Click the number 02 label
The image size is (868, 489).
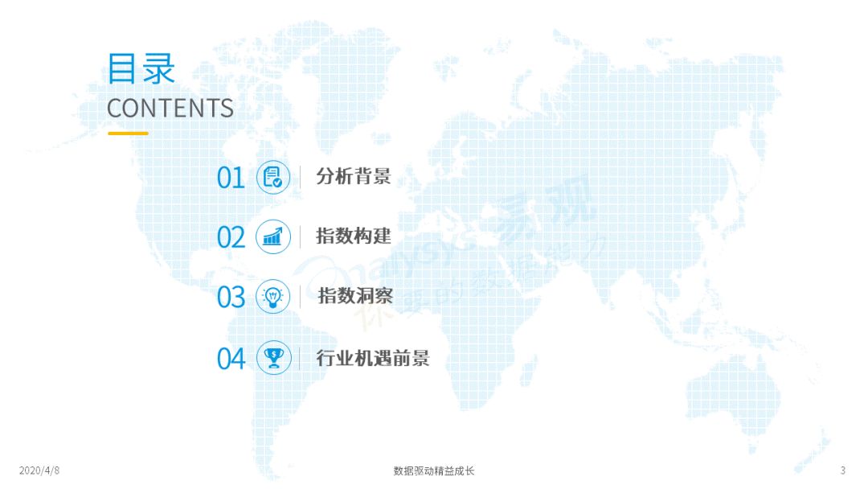(x=232, y=237)
